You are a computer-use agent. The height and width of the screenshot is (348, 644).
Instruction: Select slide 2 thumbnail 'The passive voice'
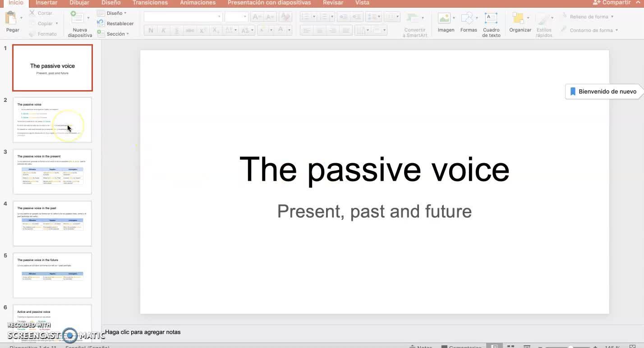tap(52, 120)
